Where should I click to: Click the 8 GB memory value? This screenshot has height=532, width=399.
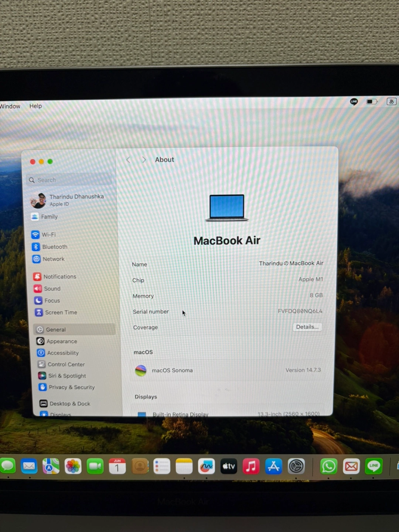tap(316, 295)
